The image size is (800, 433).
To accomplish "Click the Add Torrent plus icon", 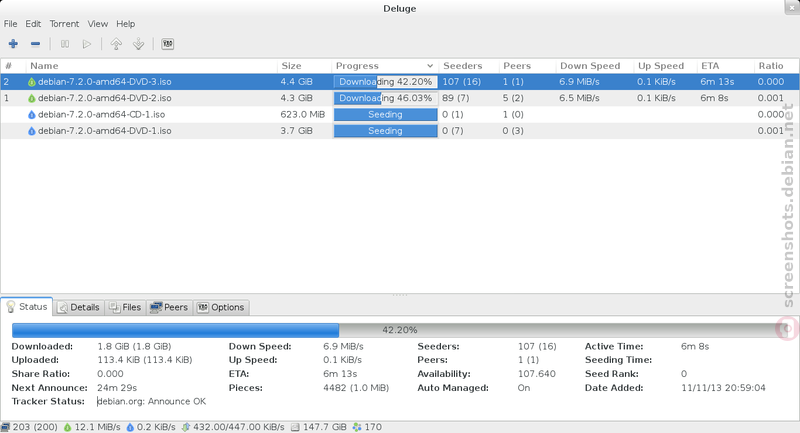I will point(13,44).
